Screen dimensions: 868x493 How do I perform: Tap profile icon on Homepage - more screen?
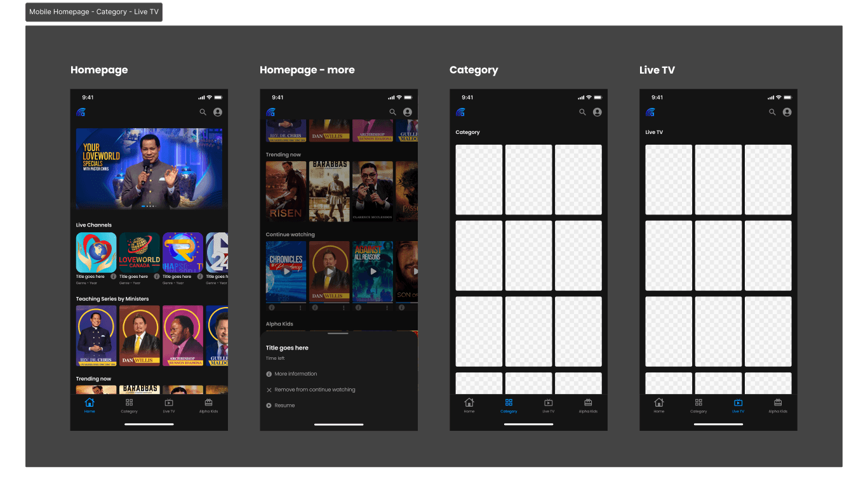coord(408,112)
